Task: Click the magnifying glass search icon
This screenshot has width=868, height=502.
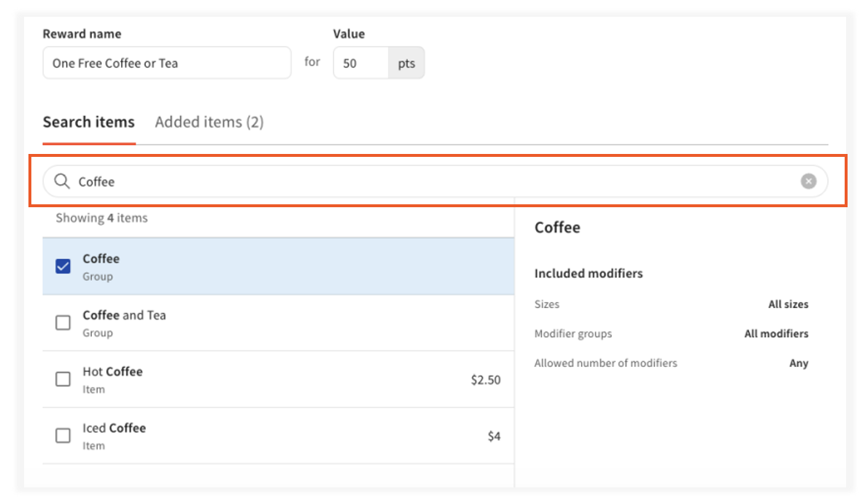Action: (x=61, y=181)
